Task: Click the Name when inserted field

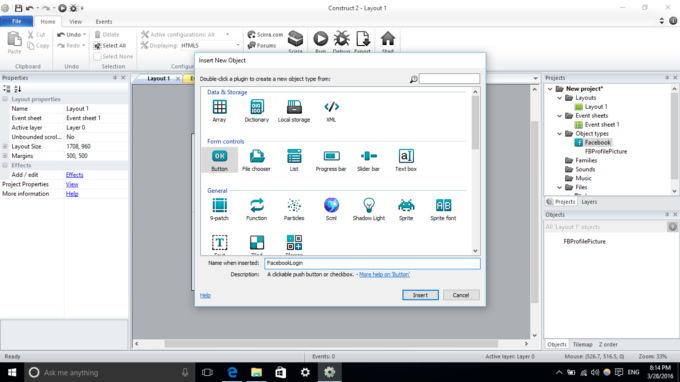Action: pyautogui.click(x=373, y=263)
